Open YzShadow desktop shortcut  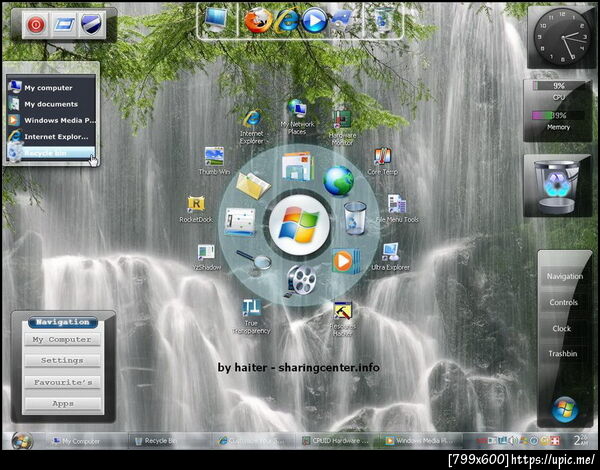pos(206,257)
